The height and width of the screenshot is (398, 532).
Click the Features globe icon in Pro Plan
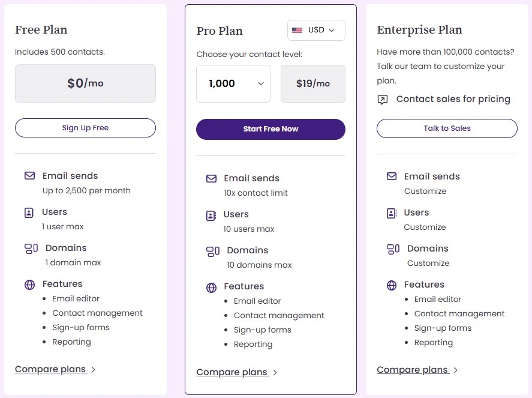(x=211, y=287)
